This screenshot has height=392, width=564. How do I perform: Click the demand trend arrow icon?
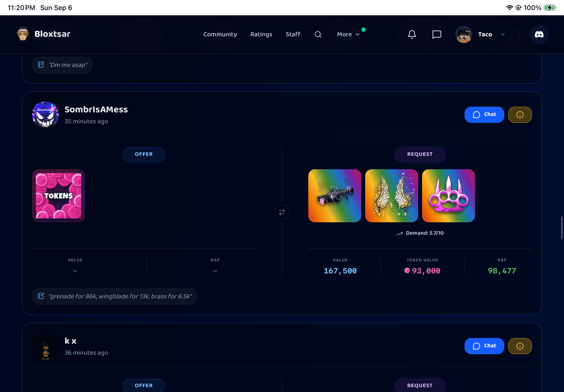tap(399, 233)
